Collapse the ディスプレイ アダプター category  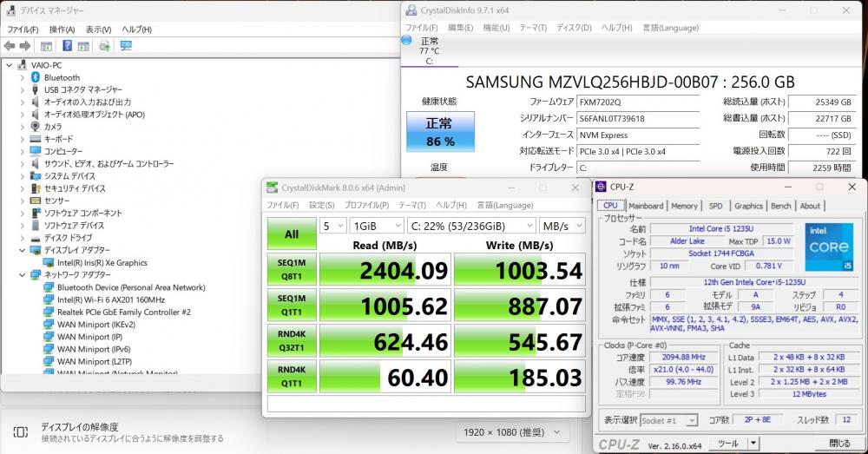[23, 250]
